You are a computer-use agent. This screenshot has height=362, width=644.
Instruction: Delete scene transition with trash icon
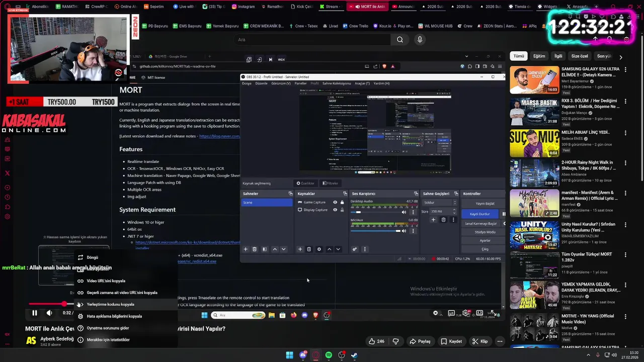click(x=443, y=220)
